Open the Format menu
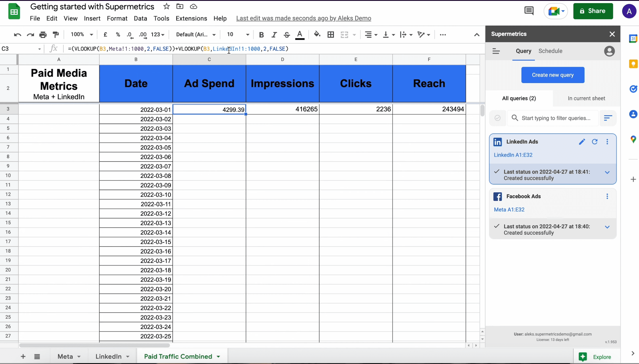Image resolution: width=639 pixels, height=364 pixels. [x=117, y=18]
